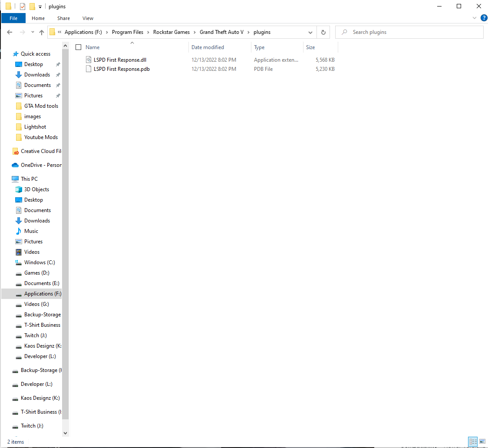Expand the address bar history dropdown
This screenshot has width=488, height=448.
(310, 32)
